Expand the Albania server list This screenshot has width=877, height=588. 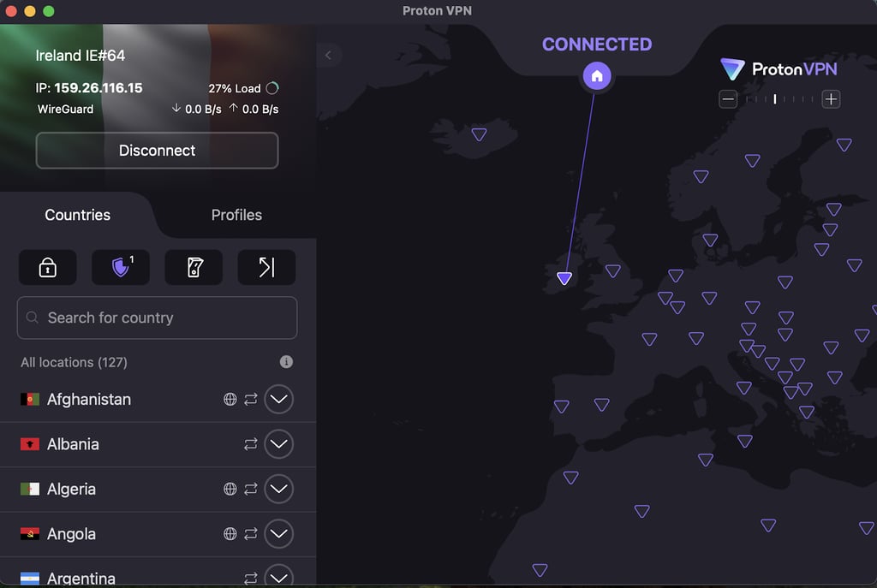278,444
